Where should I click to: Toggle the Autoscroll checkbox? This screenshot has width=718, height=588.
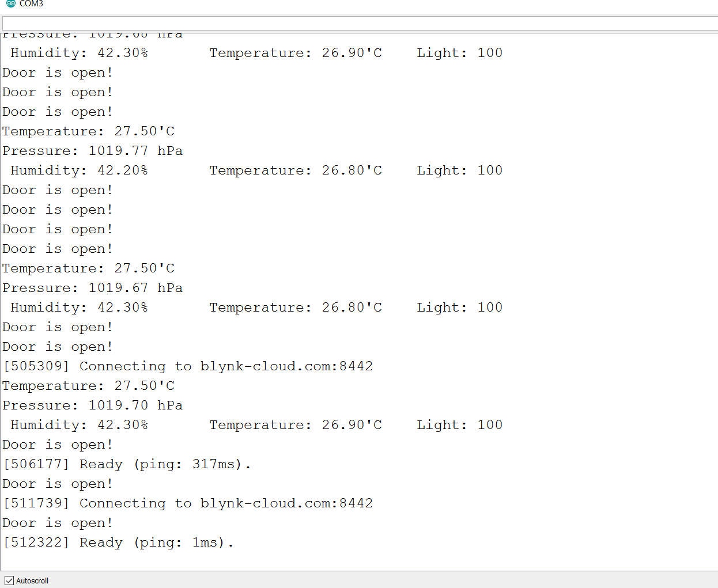[x=9, y=581]
